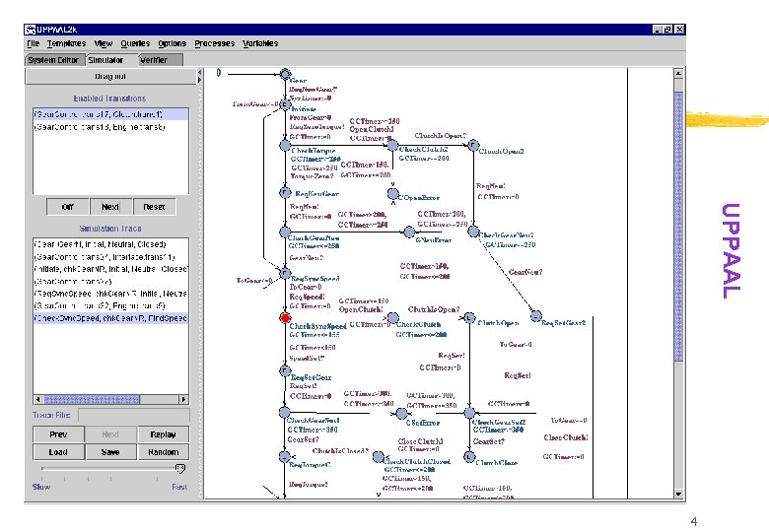Click the ClutchClose location node
Viewport: 769px width, 532px height.
pyautogui.click(x=469, y=457)
